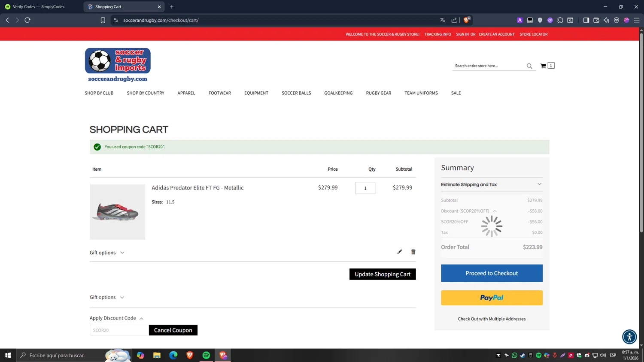Open the site information icon in address bar
Screen dimensions: 644x362
(116, 20)
